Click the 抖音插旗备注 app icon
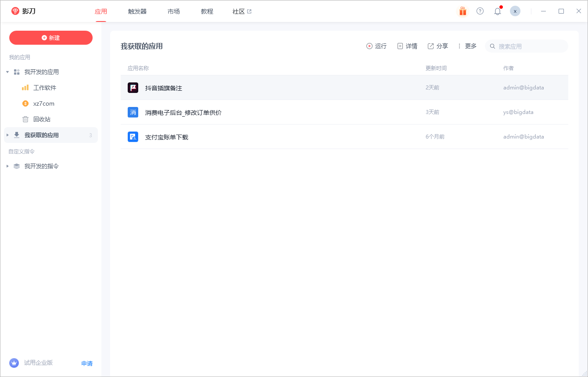 click(x=133, y=88)
